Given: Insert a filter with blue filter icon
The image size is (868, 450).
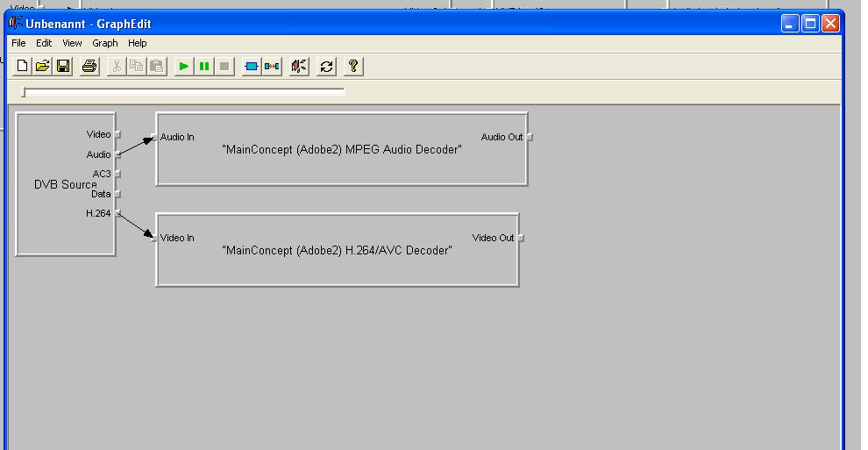Looking at the screenshot, I should [252, 67].
